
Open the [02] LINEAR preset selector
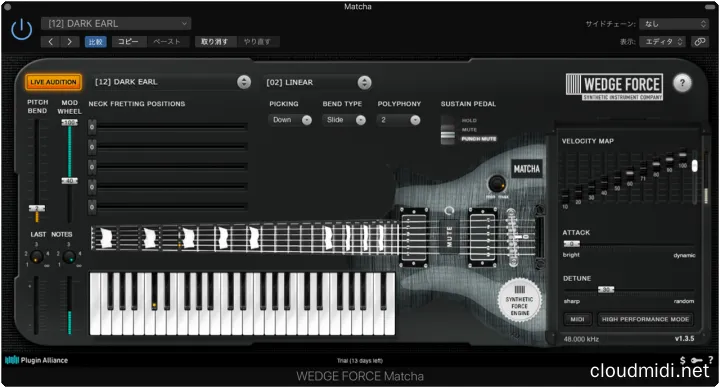317,82
